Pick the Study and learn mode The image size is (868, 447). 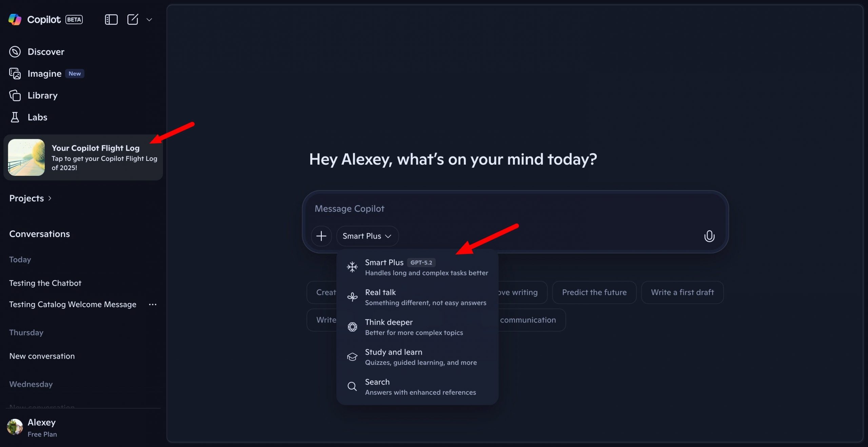click(417, 357)
